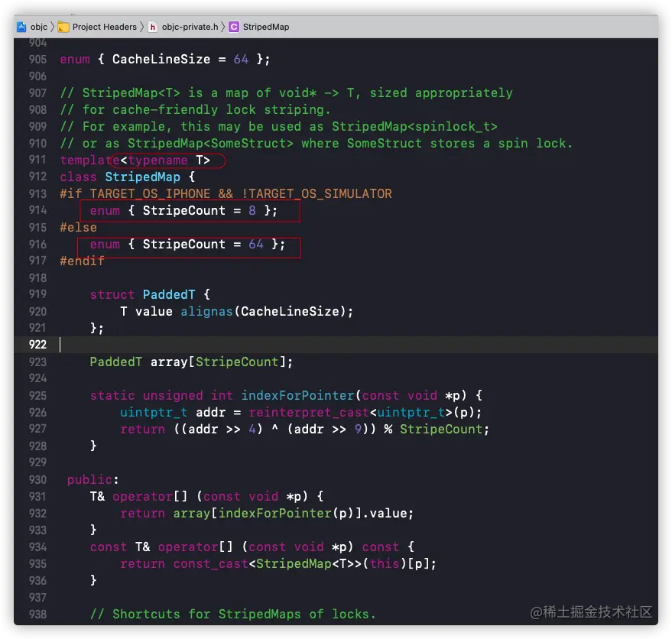This screenshot has height=639, width=672.
Task: Click the objc-private.h header file icon
Action: [153, 27]
